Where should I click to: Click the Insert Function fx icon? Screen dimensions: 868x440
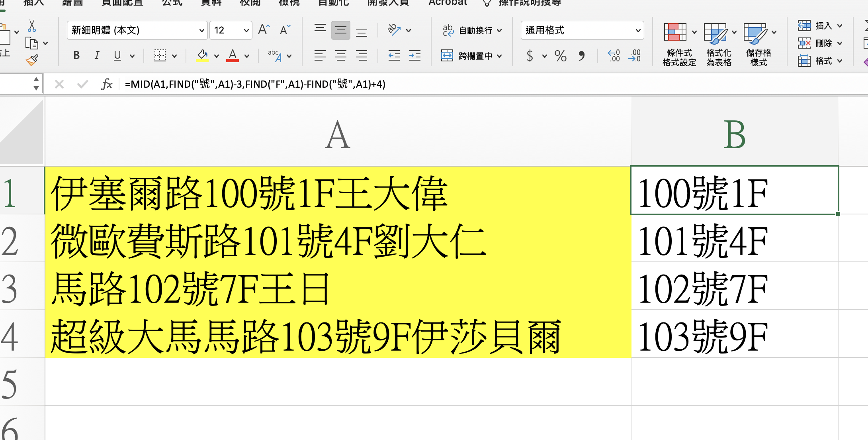(x=107, y=84)
